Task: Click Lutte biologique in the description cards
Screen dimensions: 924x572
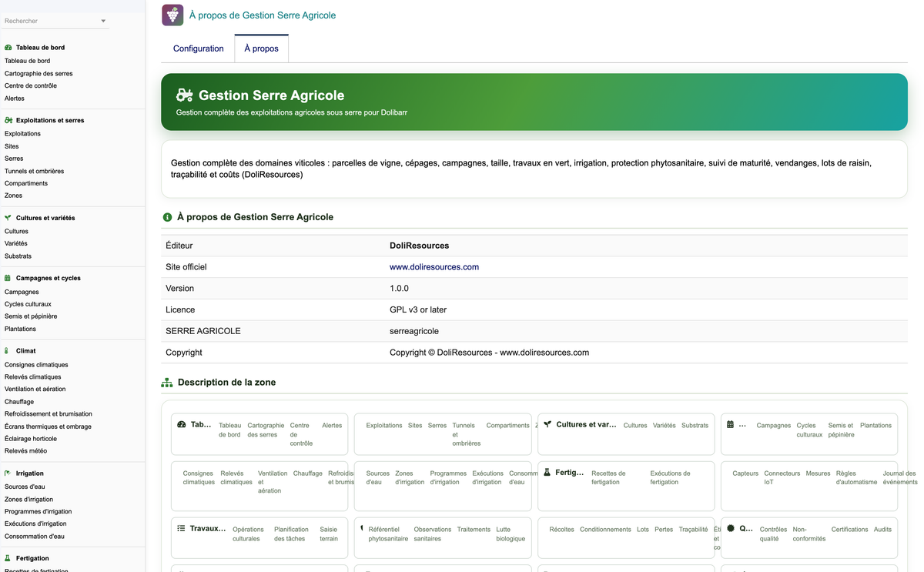Action: coord(511,534)
